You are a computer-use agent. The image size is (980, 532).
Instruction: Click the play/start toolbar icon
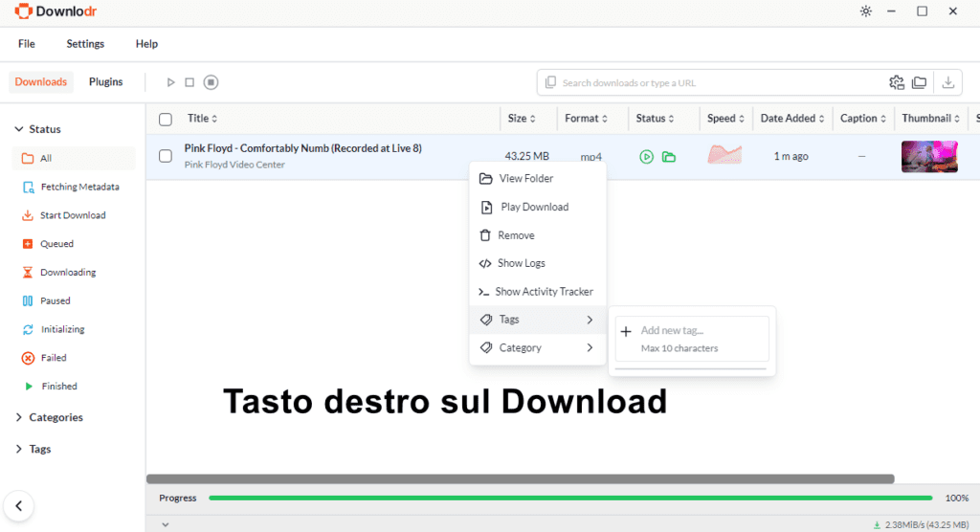(x=170, y=82)
